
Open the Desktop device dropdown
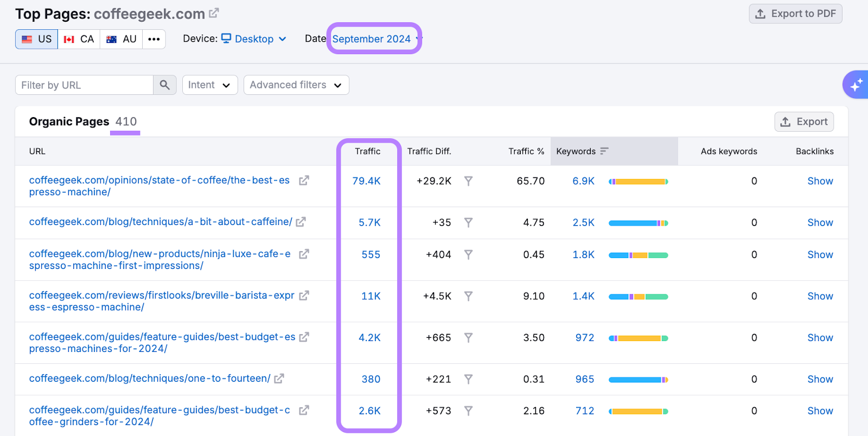pyautogui.click(x=254, y=39)
